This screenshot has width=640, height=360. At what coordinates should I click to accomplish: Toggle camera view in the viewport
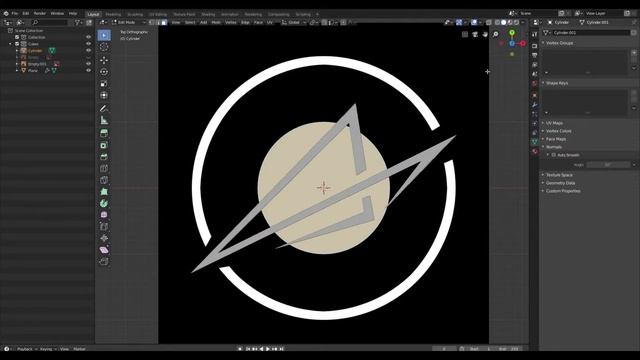pyautogui.click(x=475, y=34)
